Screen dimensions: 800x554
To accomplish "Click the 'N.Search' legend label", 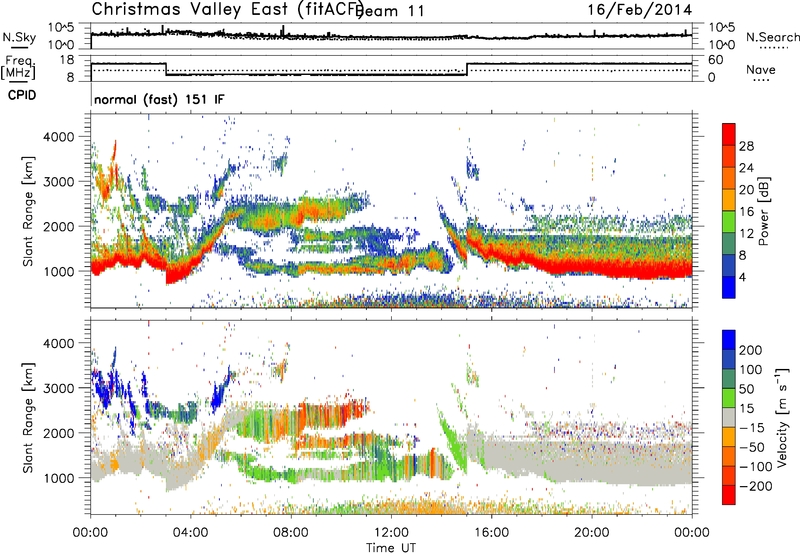I will click(772, 37).
